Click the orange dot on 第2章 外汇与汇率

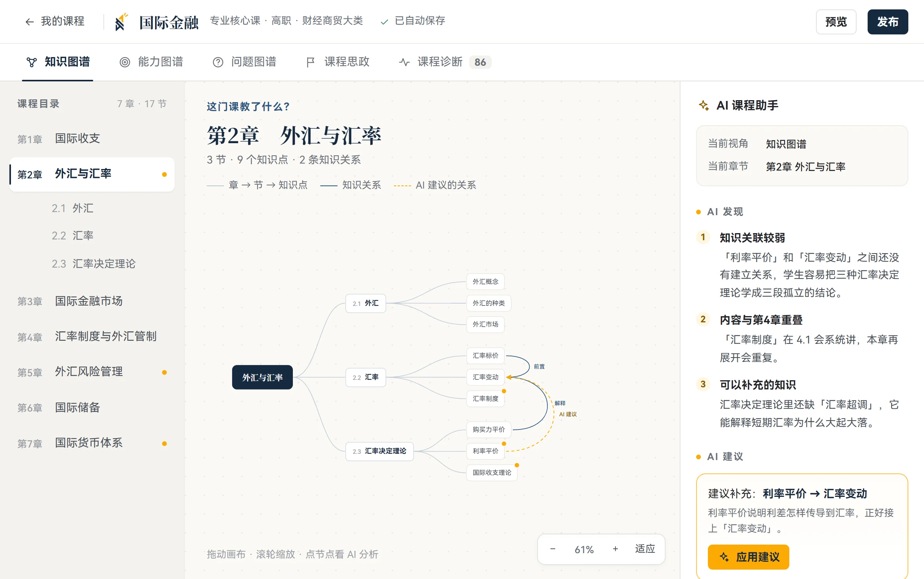pyautogui.click(x=164, y=174)
